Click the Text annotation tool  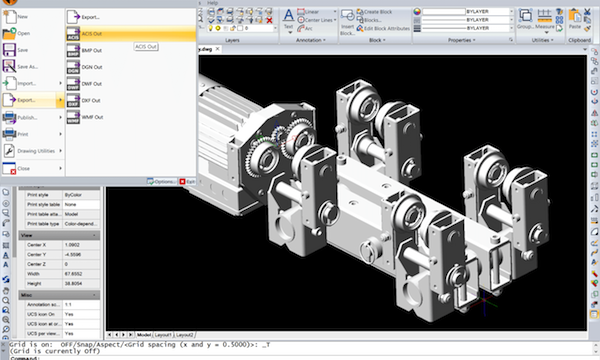(289, 20)
